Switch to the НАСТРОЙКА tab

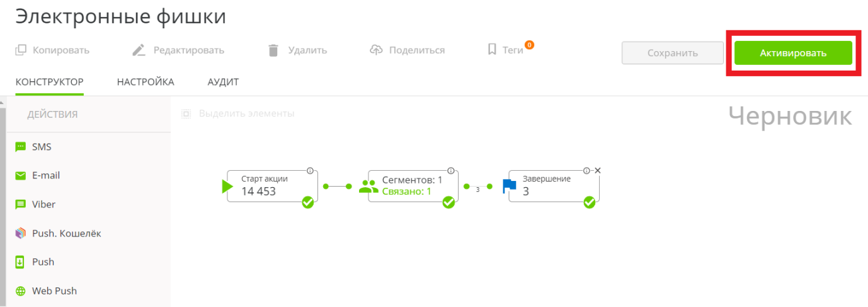pyautogui.click(x=146, y=82)
